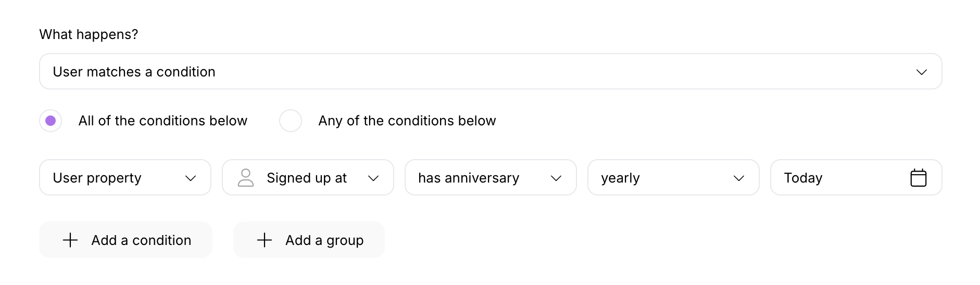Click the chevron beside User matches a condition
980x285 pixels.
921,72
